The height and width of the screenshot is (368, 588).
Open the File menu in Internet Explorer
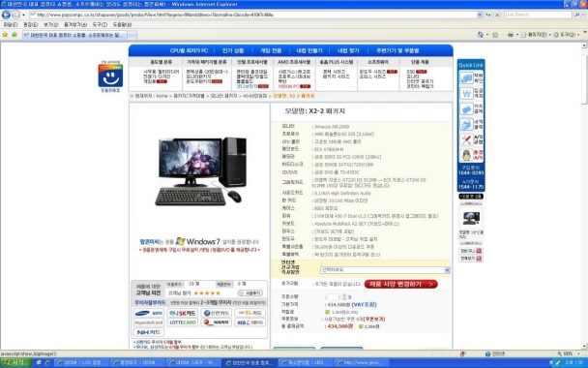[x=10, y=24]
